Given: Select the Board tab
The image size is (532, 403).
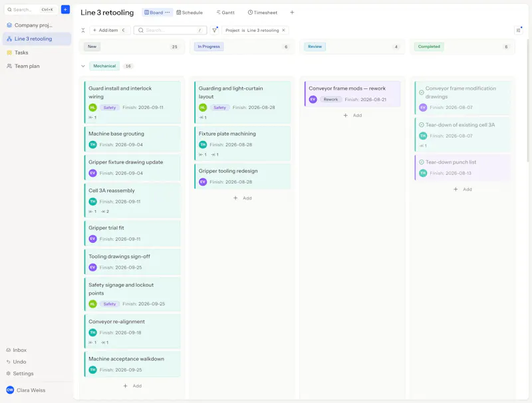Looking at the screenshot, I should click(154, 13).
